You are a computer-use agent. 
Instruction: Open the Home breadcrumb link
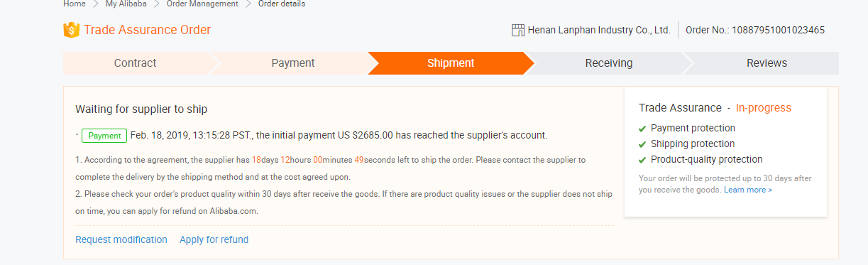click(75, 4)
